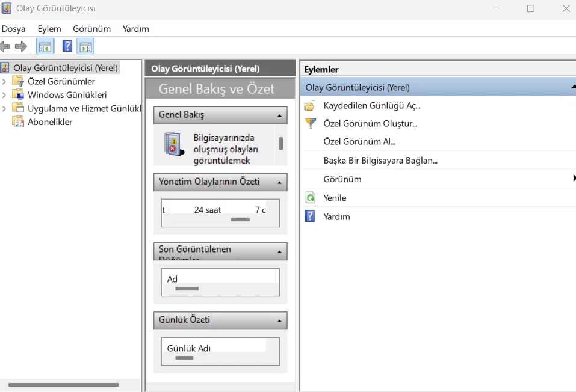Click the 'Eylemler' pane header
The image size is (576, 392).
[x=321, y=69]
